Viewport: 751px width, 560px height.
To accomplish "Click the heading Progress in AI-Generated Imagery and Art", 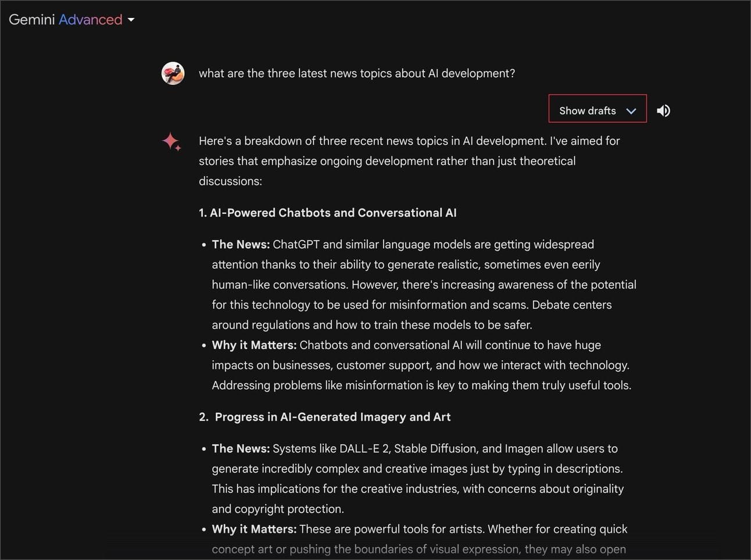I will pyautogui.click(x=332, y=417).
